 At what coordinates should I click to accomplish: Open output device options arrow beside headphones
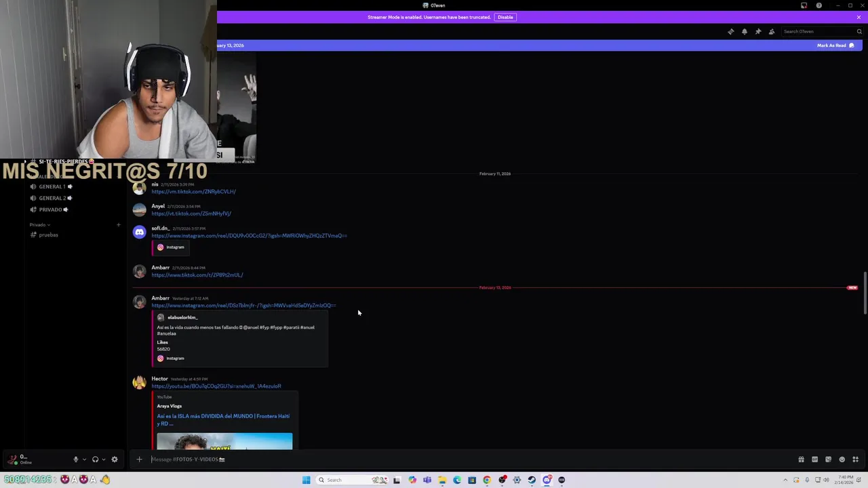pyautogui.click(x=103, y=460)
